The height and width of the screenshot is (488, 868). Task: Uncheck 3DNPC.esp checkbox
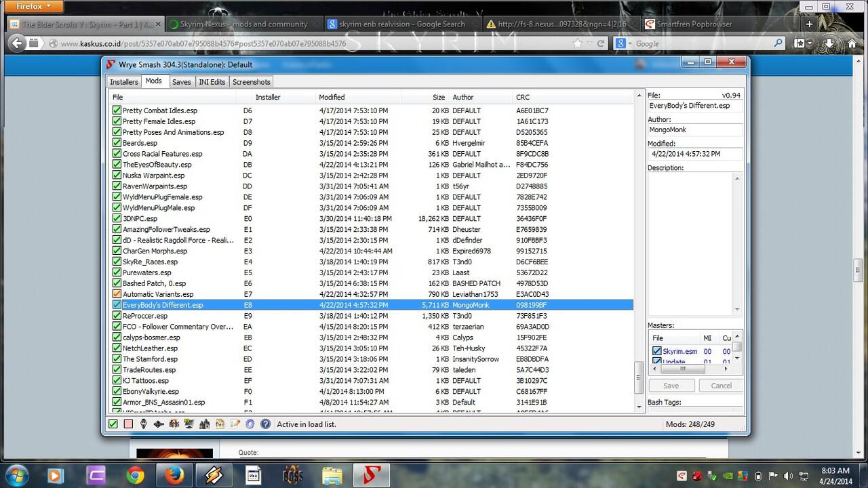click(117, 218)
